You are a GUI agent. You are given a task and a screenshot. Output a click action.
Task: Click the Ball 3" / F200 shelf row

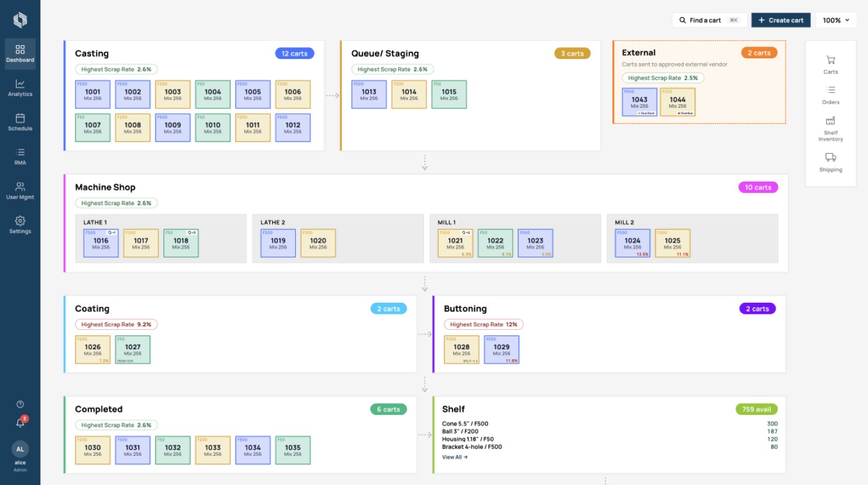tap(610, 432)
